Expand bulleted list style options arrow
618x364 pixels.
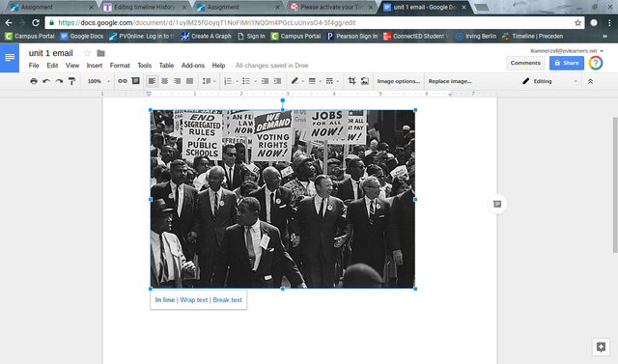click(255, 81)
